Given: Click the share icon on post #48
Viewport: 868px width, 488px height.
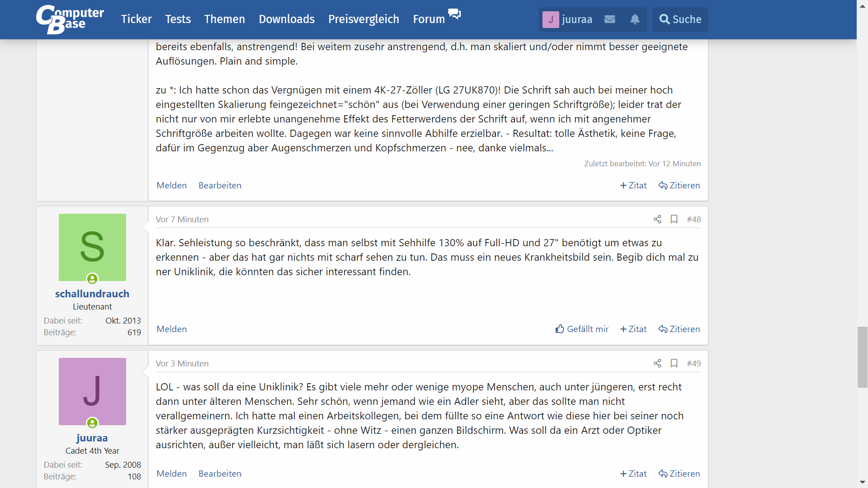Looking at the screenshot, I should click(657, 219).
